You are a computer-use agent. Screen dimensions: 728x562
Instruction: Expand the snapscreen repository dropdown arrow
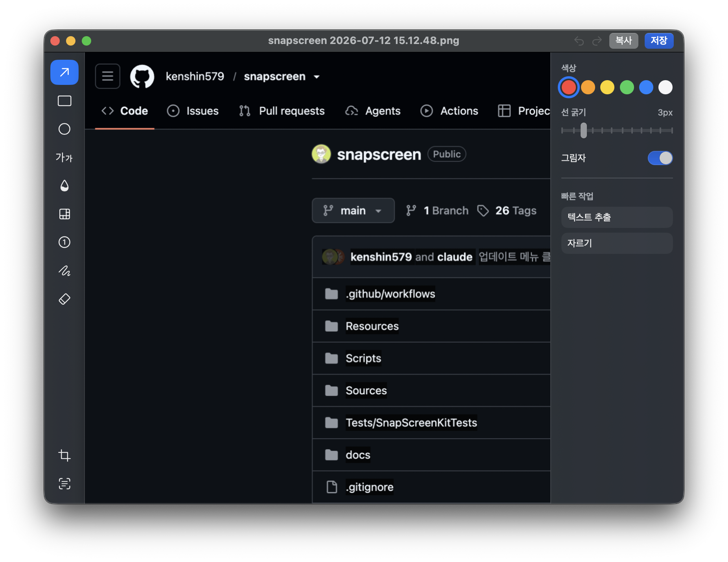coord(316,77)
